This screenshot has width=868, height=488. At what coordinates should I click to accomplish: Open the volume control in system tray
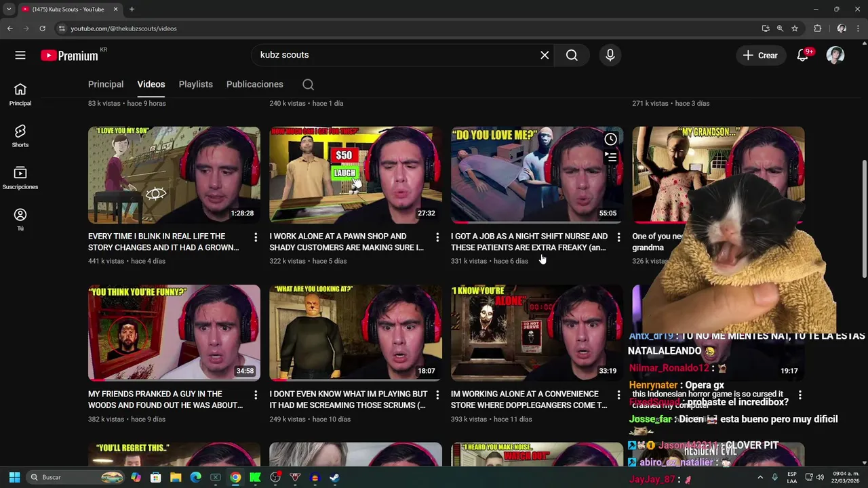pyautogui.click(x=820, y=477)
